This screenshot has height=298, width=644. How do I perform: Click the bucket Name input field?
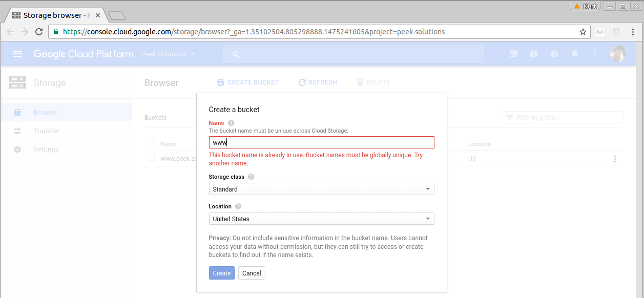(322, 142)
